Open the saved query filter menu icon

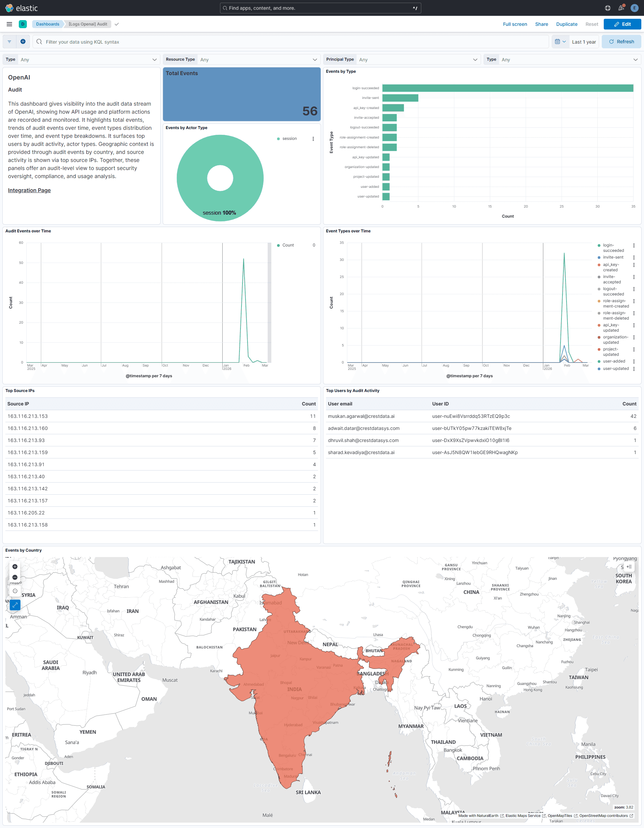[9, 42]
